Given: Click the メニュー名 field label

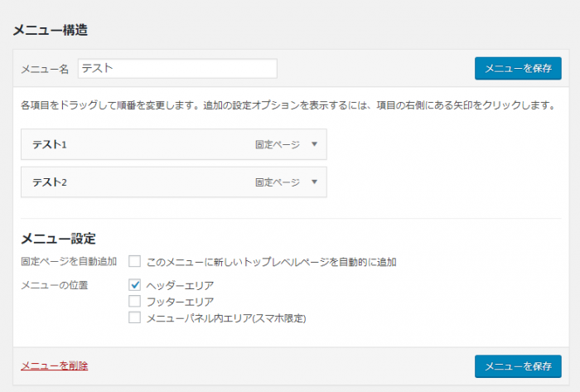Looking at the screenshot, I should tap(45, 70).
